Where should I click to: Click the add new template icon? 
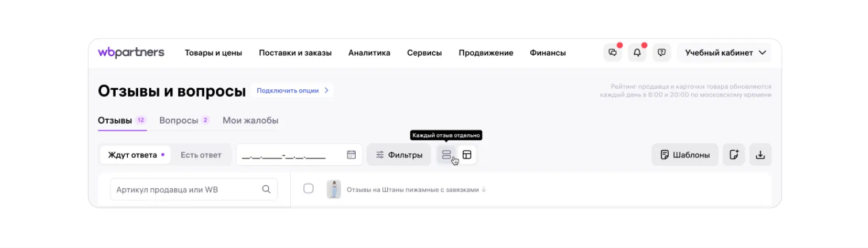click(734, 155)
